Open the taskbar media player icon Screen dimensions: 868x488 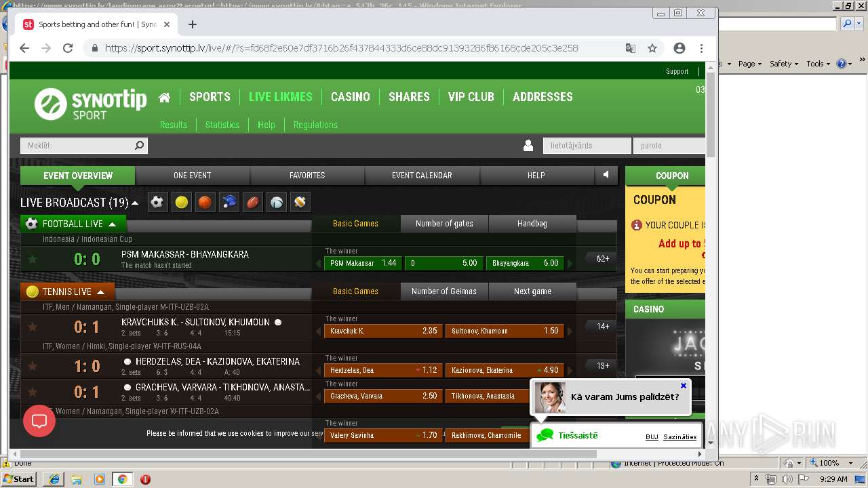99,479
